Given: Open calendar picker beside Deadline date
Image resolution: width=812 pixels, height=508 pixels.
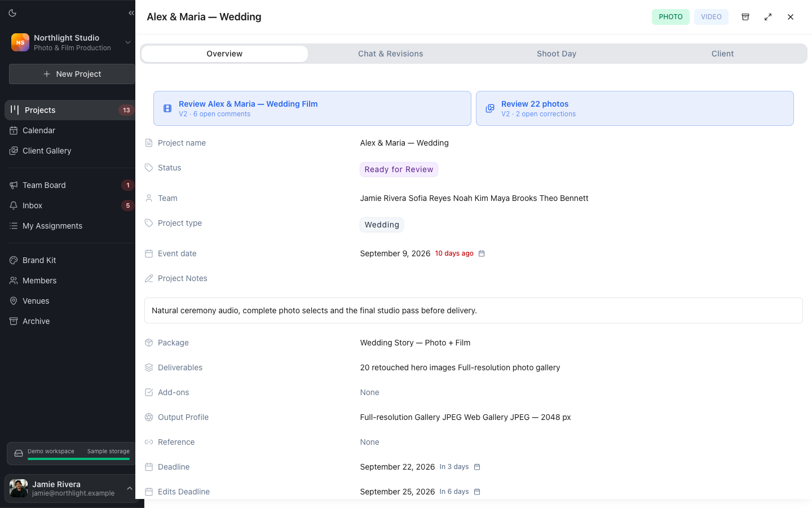Looking at the screenshot, I should (x=477, y=467).
